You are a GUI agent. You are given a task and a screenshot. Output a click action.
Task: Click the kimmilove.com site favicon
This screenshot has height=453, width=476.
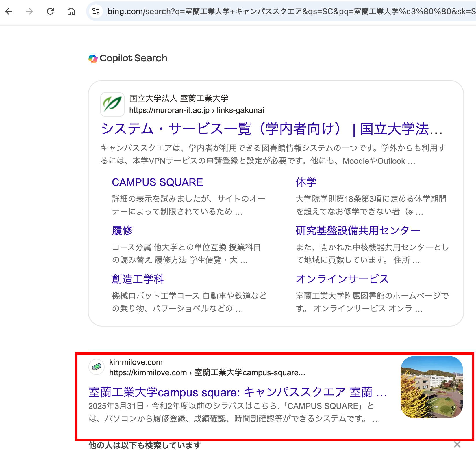point(96,367)
